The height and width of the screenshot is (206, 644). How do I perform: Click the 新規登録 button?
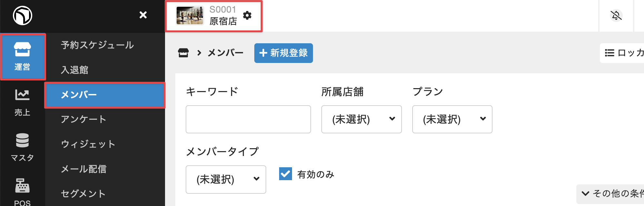pyautogui.click(x=283, y=53)
